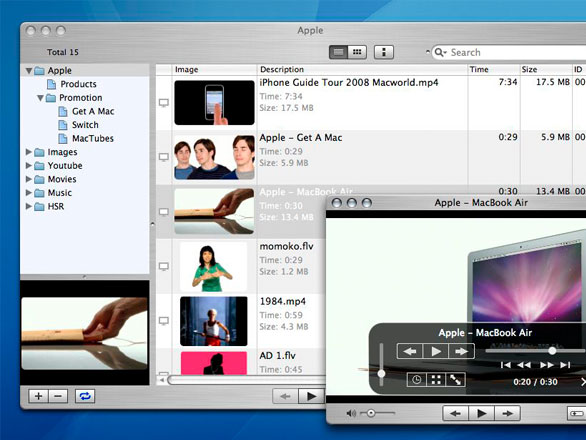Skip to end in overlay controller

click(565, 365)
